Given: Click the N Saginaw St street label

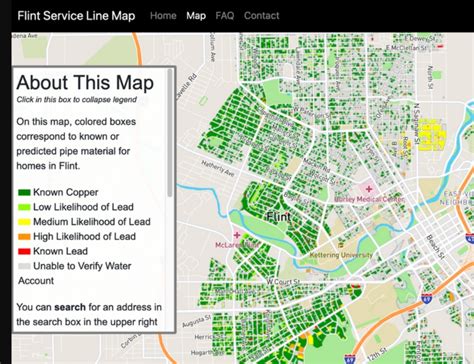Looking at the screenshot, I should [417, 125].
